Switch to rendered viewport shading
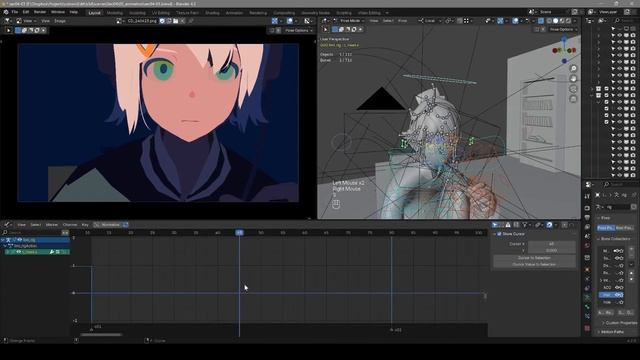Image resolution: width=640 pixels, height=360 pixels. (569, 20)
